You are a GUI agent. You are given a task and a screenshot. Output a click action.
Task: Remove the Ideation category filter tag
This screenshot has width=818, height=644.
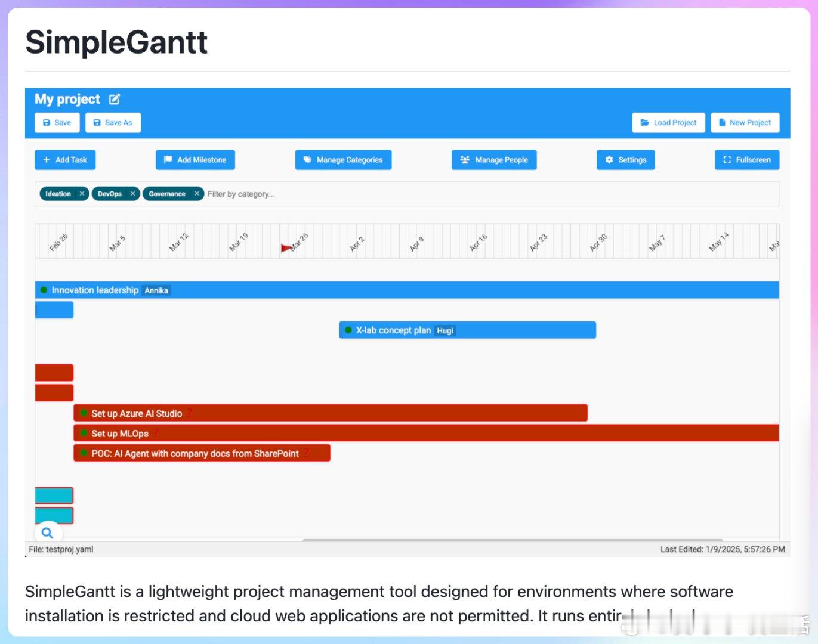82,194
